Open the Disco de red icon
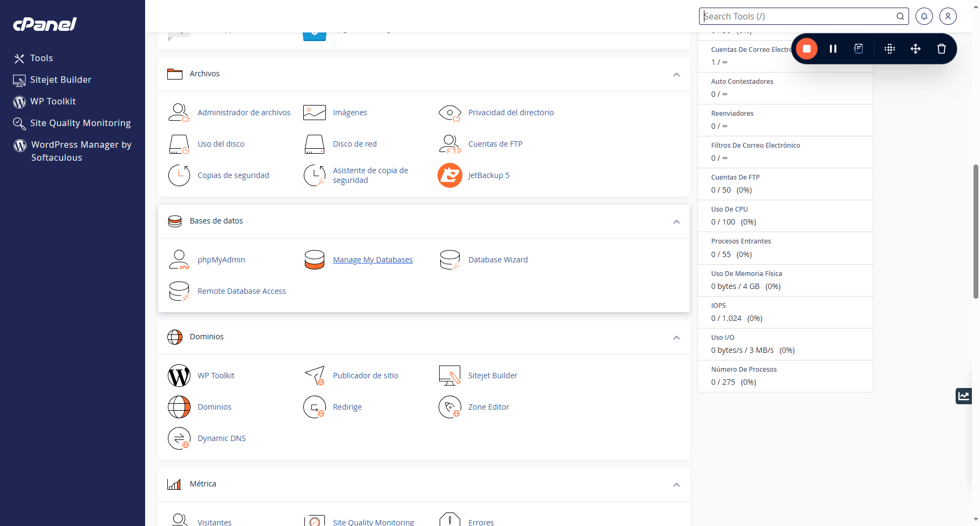 314,144
